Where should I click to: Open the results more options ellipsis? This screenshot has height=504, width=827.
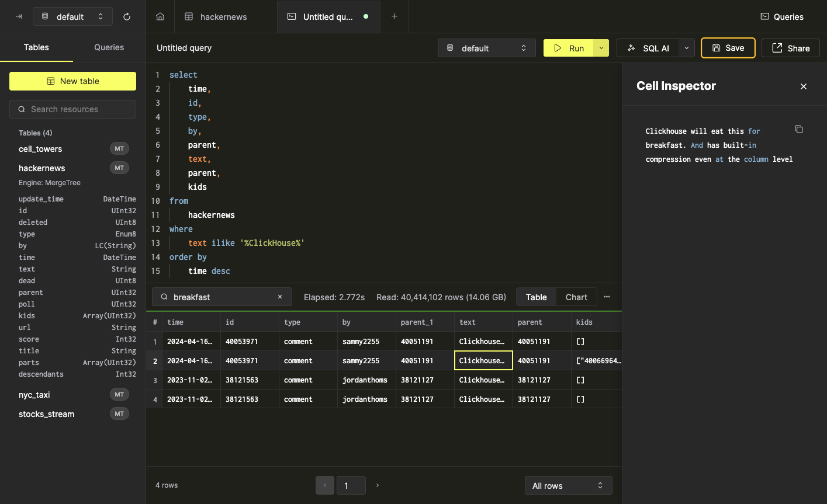[x=607, y=297]
